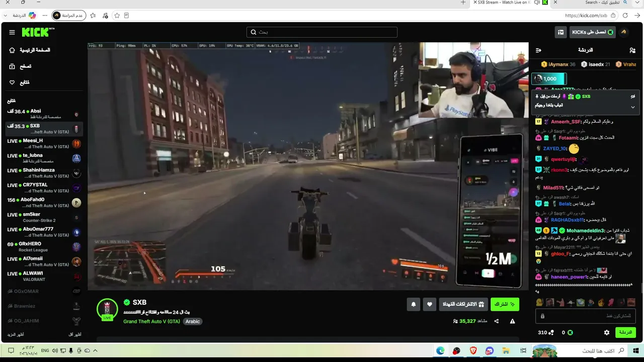This screenshot has height=362, width=644.
Task: Open the Home page icon in sidebar
Action: pos(12,50)
